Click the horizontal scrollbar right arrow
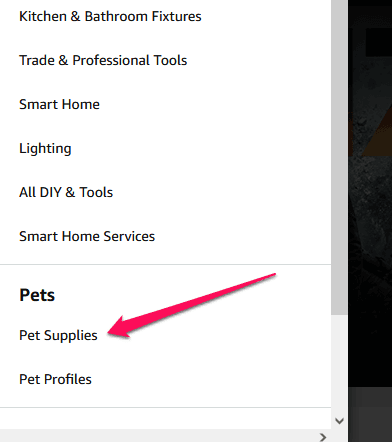Viewport: 392px width, 442px height. tap(323, 437)
